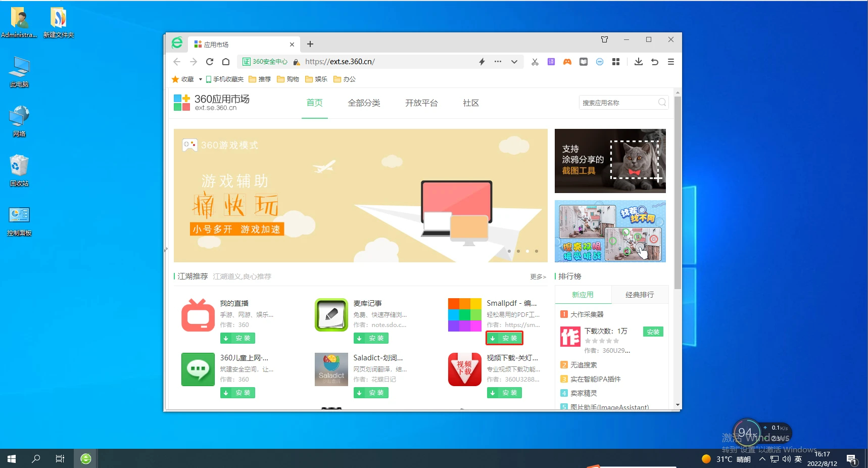Click the search magnifier icon in app market
The image size is (868, 468).
[x=662, y=103]
